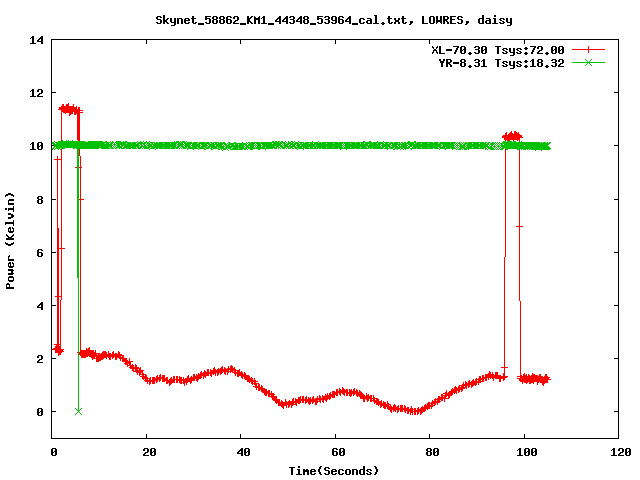Click the Time(Seconds) x-axis label

point(333,471)
